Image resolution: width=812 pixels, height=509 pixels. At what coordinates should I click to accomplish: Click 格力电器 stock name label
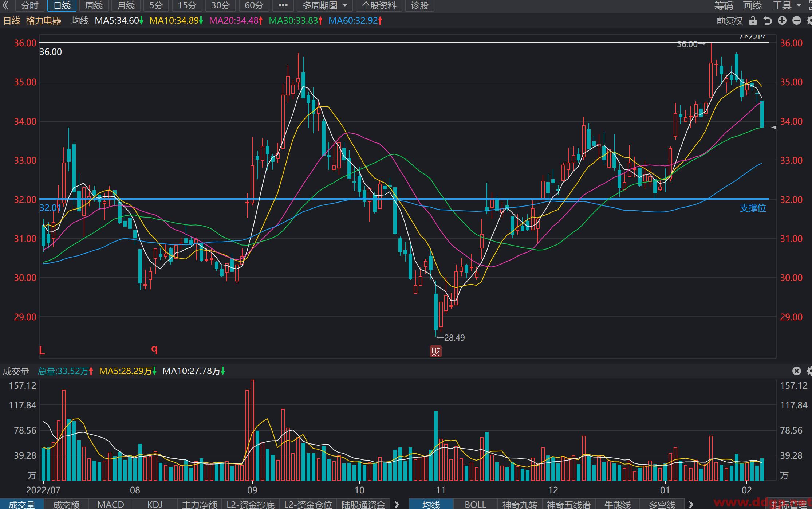[x=44, y=21]
